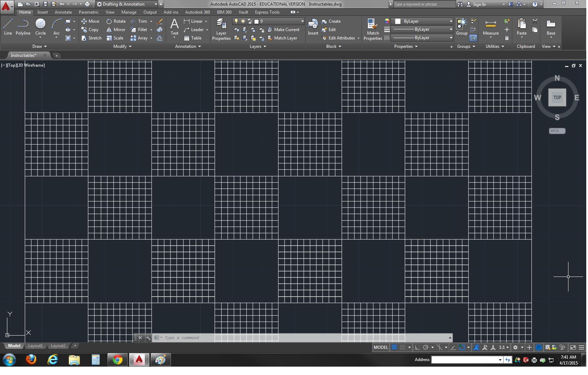Click the Group tool
The image size is (588, 375).
coord(462,27)
